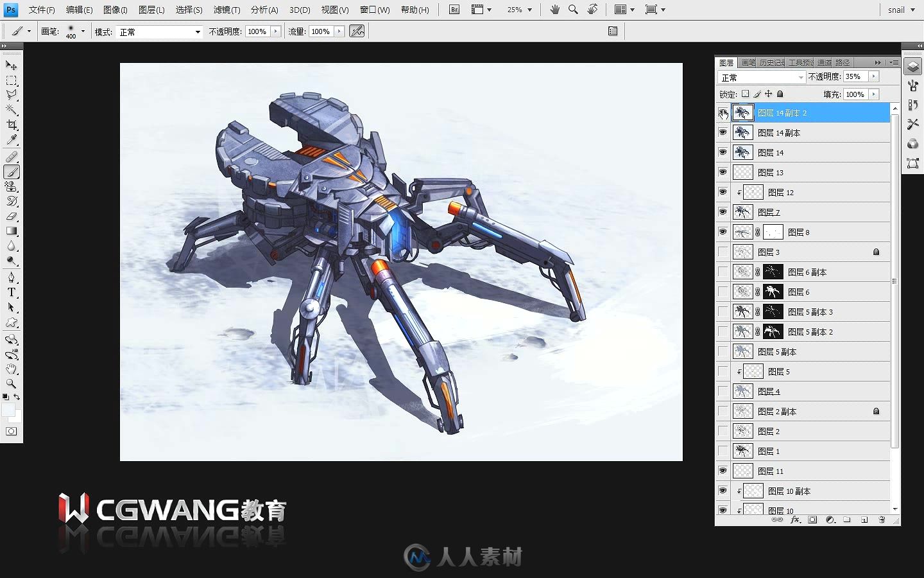Select the Eyedropper tool

pos(12,139)
